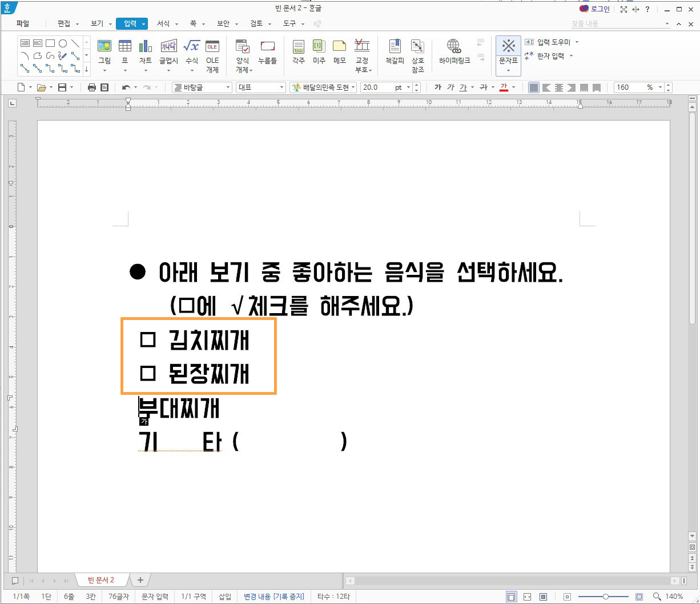Screen dimensions: 700x604
Task: Toggle underline 가 formatting
Action: pos(463,87)
